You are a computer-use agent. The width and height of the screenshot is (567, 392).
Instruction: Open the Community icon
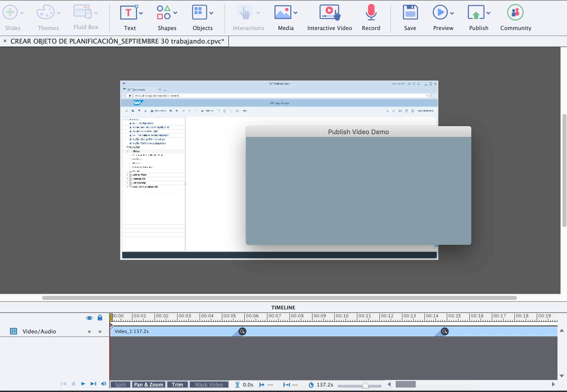coord(515,13)
